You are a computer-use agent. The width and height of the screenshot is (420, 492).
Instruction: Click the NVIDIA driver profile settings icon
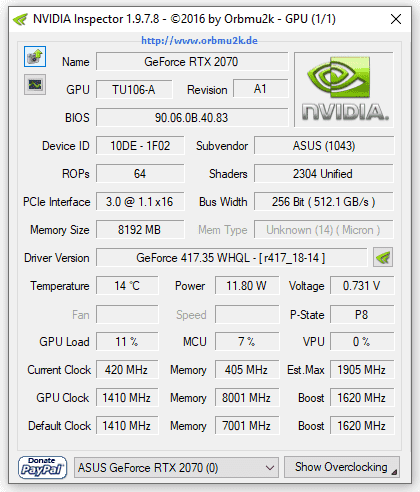(x=383, y=257)
